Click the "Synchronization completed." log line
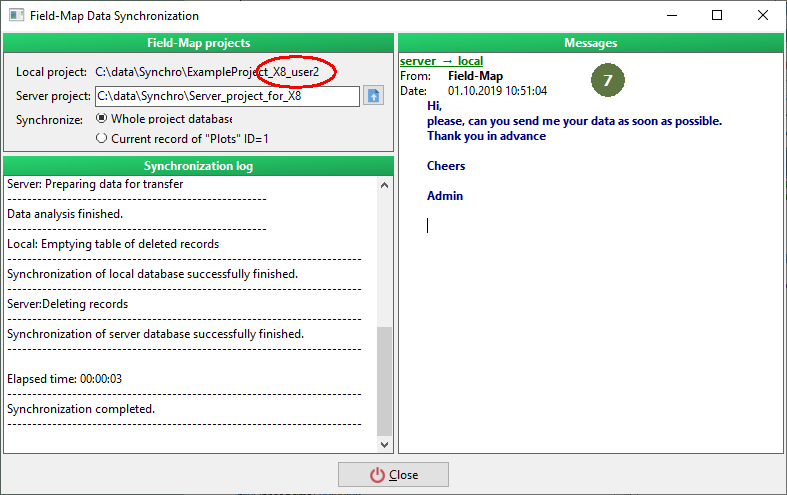 pos(81,409)
